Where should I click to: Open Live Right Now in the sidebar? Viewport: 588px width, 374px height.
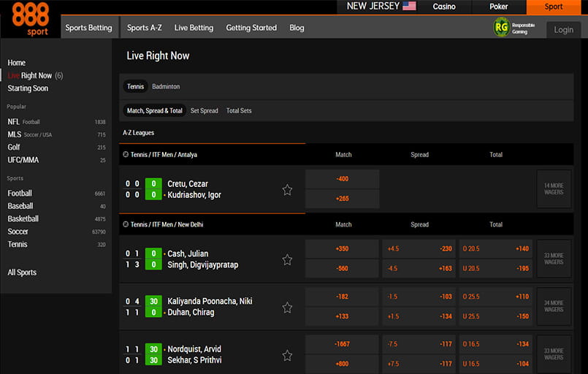tap(35, 75)
